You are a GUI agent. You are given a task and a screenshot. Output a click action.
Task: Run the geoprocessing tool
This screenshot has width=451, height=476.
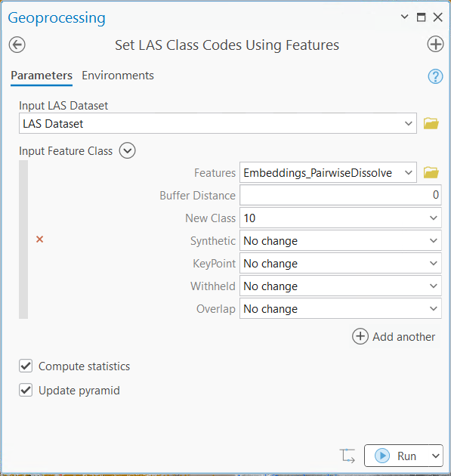pyautogui.click(x=396, y=456)
